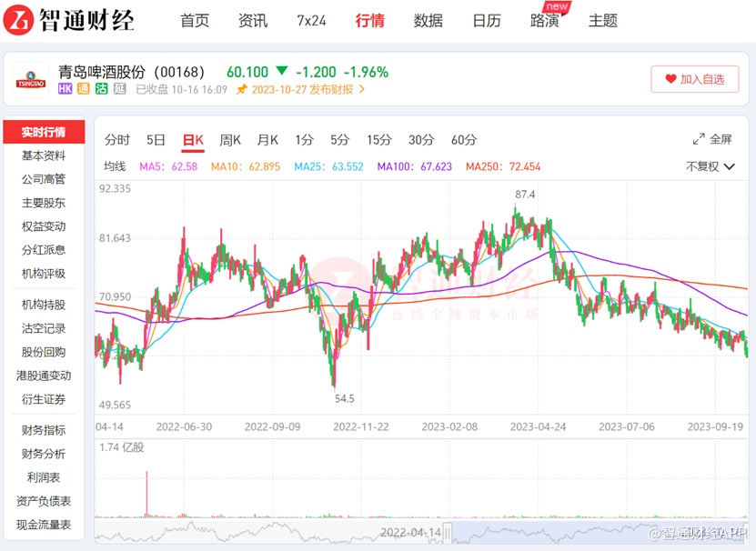Select the 月K chart tab

pos(267,140)
